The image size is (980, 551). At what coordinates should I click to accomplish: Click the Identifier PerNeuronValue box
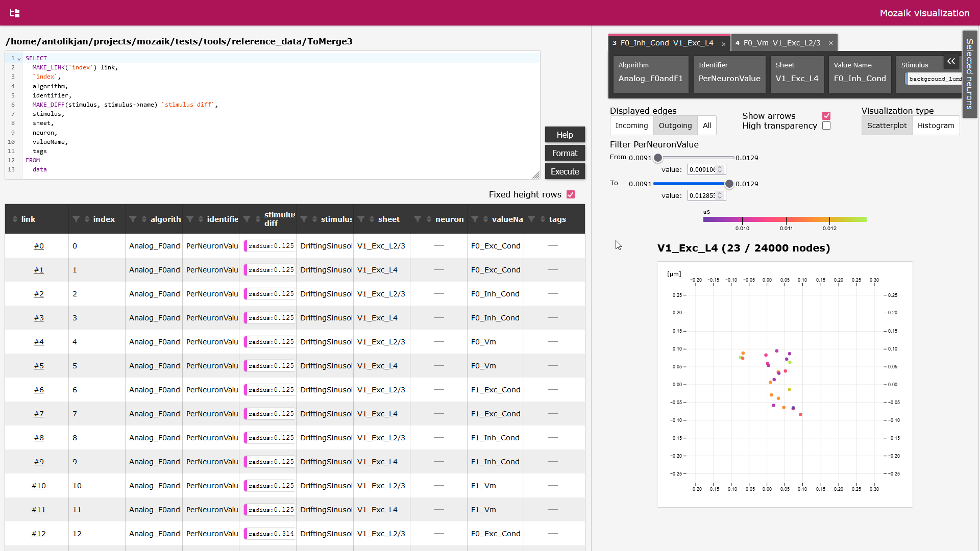point(729,74)
